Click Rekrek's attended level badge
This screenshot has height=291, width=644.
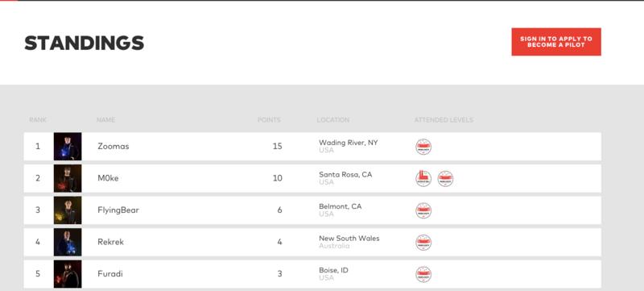tap(423, 243)
